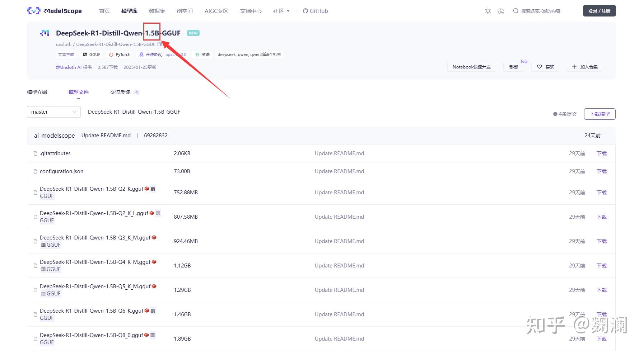This screenshot has height=351, width=644.
Task: Click the deepseek, qwen, qwen2等6个标签 tag
Action: 249,54
